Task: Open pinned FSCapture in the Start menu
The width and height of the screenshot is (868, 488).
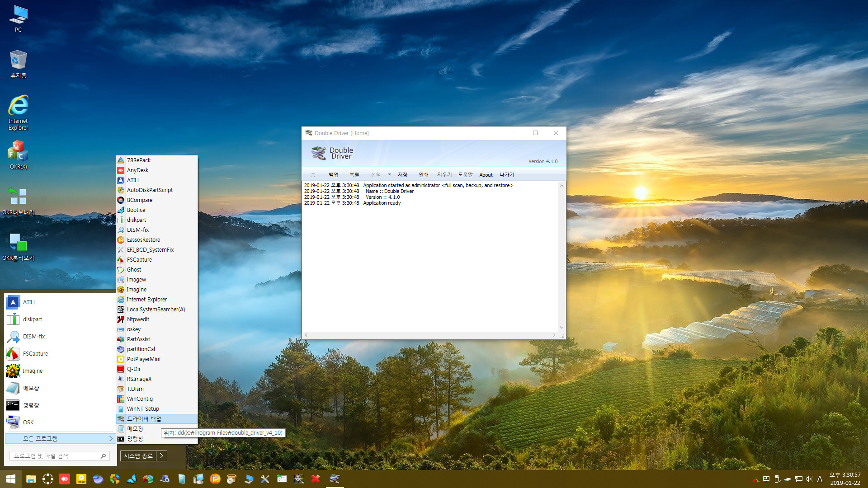Action: click(60, 354)
